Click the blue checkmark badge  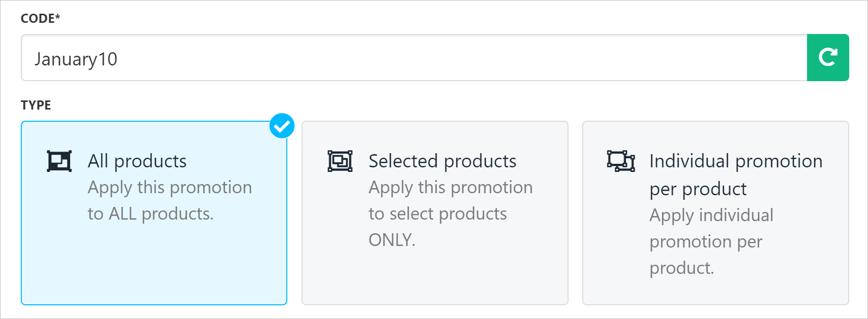282,126
